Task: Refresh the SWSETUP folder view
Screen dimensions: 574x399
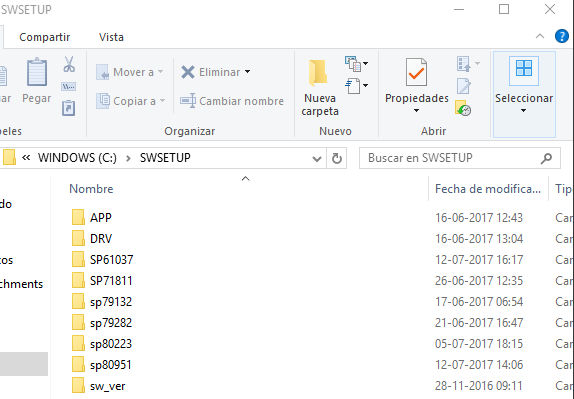Action: tap(336, 159)
